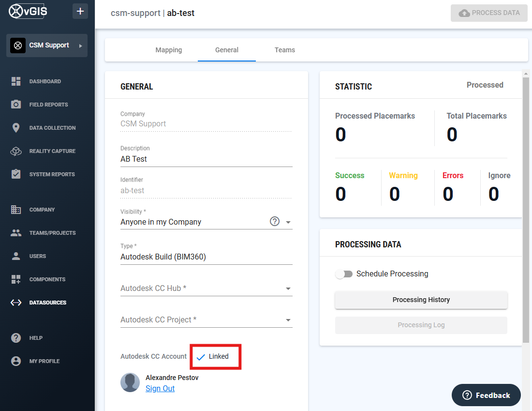Click the Warning count label
The image size is (532, 411).
(x=403, y=175)
